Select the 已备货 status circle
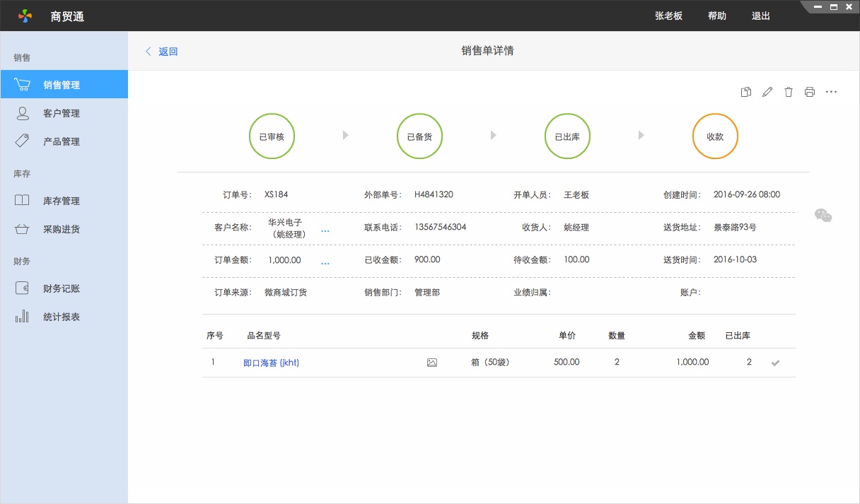This screenshot has width=860, height=504. point(419,136)
